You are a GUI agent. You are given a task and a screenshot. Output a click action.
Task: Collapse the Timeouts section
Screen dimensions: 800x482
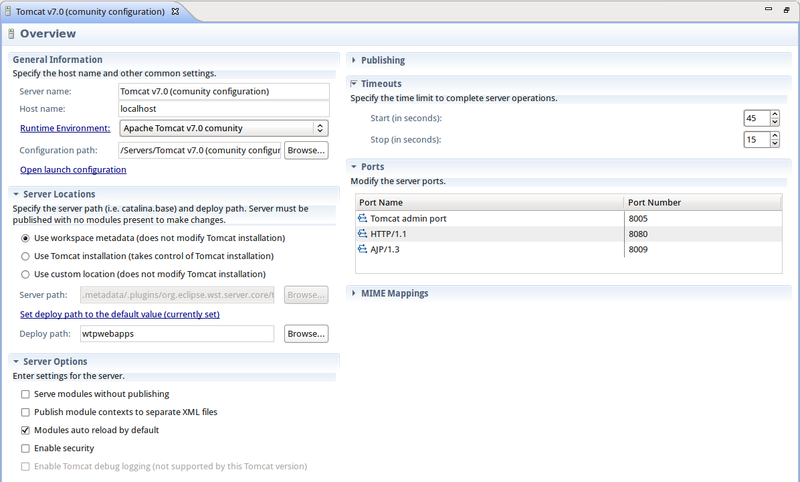tap(354, 84)
